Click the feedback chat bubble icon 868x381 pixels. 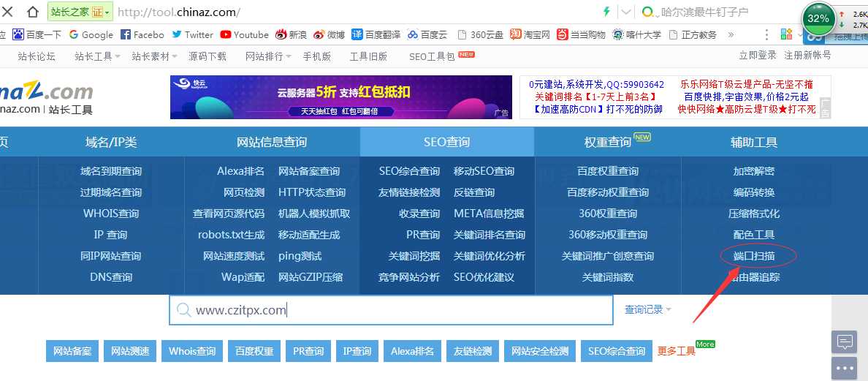point(844,342)
